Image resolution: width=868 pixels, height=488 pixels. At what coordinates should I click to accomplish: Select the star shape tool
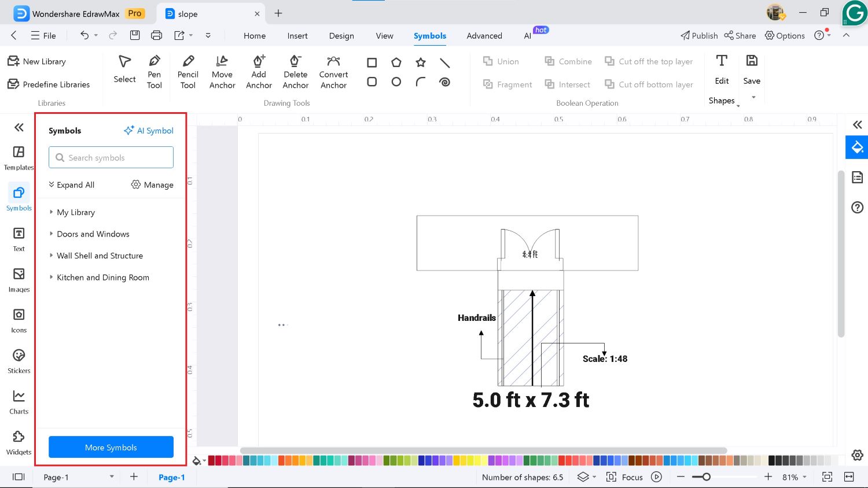tap(421, 62)
